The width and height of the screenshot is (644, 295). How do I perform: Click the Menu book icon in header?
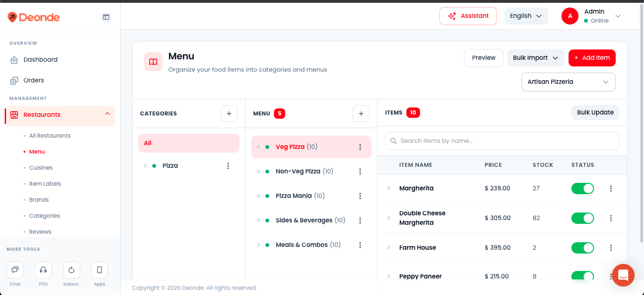(x=153, y=62)
